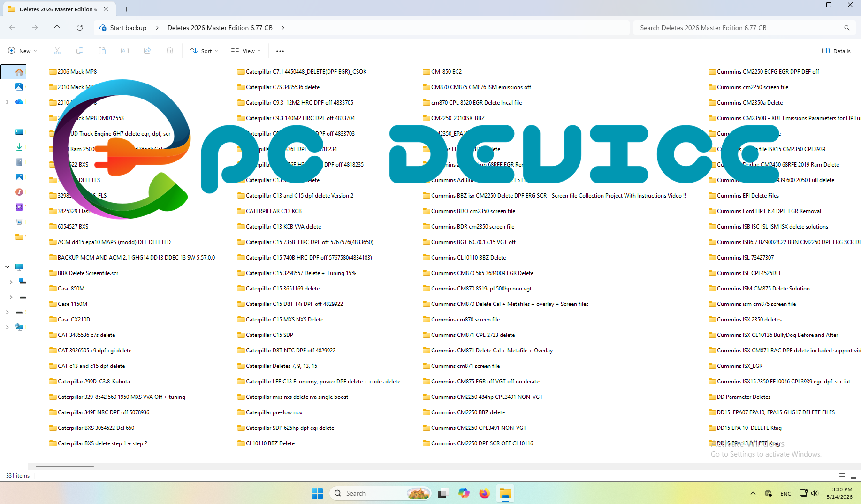Close the current Explorer tab

coord(106,9)
